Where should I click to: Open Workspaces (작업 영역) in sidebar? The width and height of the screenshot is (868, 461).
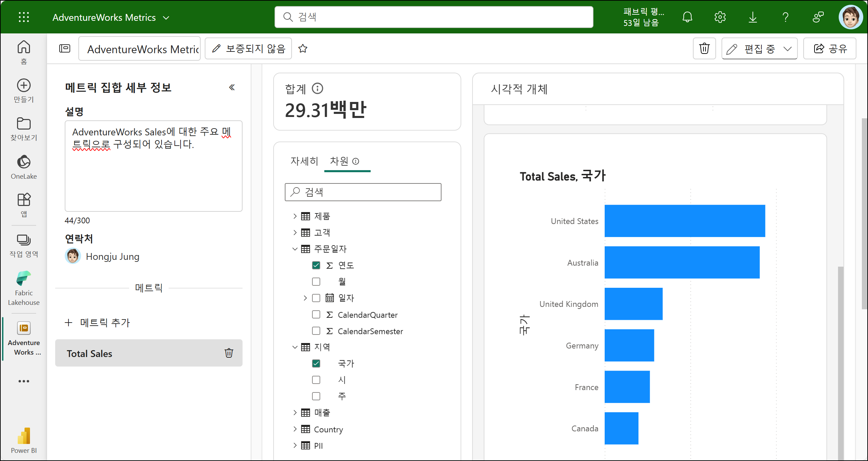click(24, 246)
